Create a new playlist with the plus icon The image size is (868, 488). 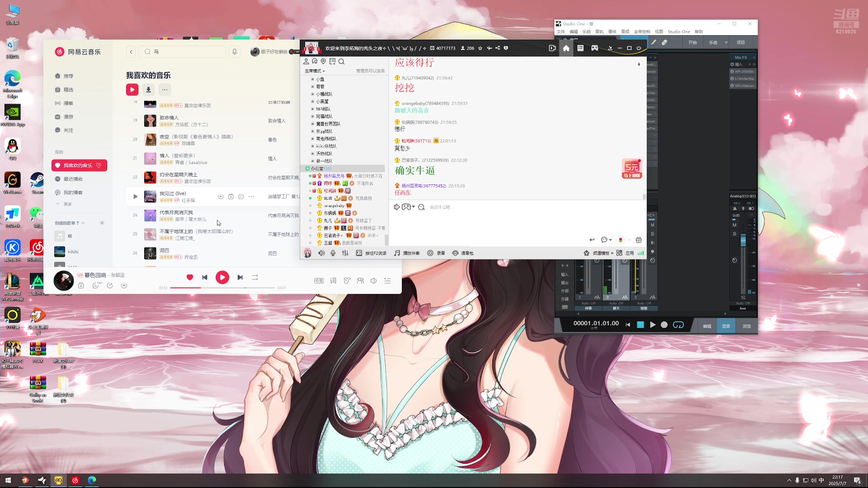click(x=102, y=223)
